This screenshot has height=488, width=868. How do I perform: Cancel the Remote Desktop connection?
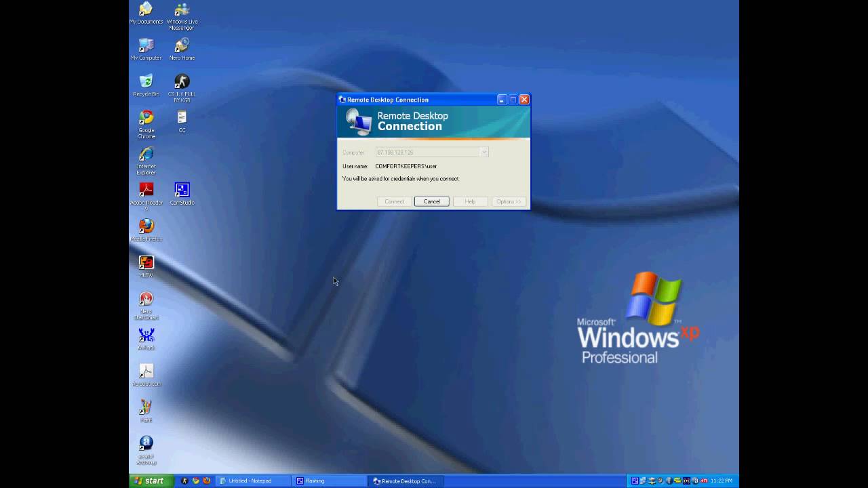click(x=432, y=201)
